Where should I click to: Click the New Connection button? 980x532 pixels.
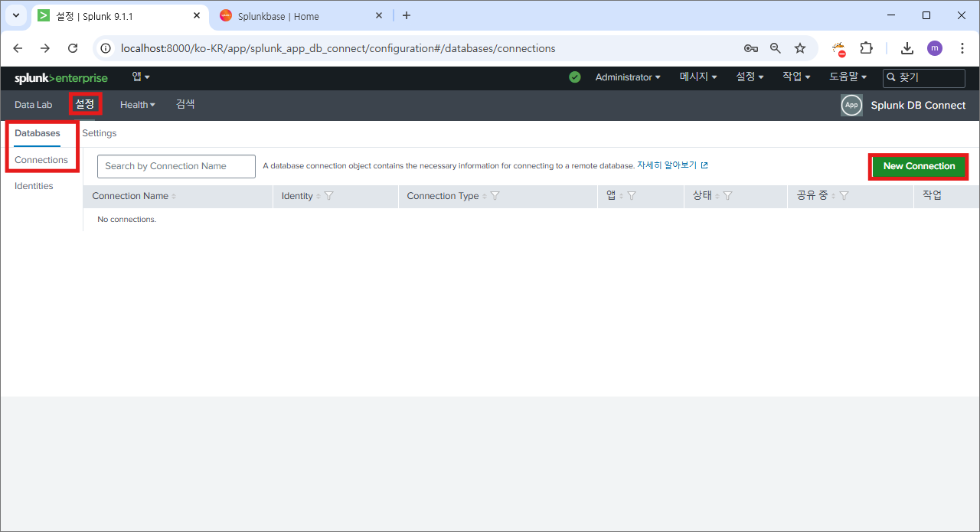919,166
